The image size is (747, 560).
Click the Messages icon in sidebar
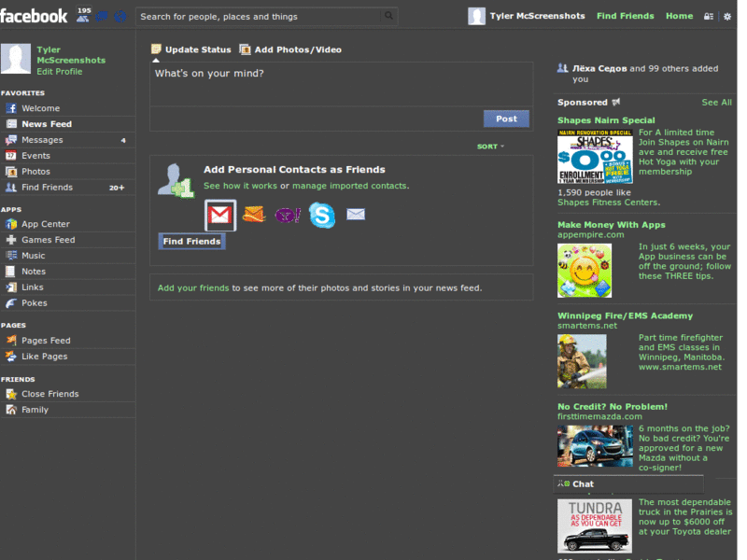coord(11,140)
